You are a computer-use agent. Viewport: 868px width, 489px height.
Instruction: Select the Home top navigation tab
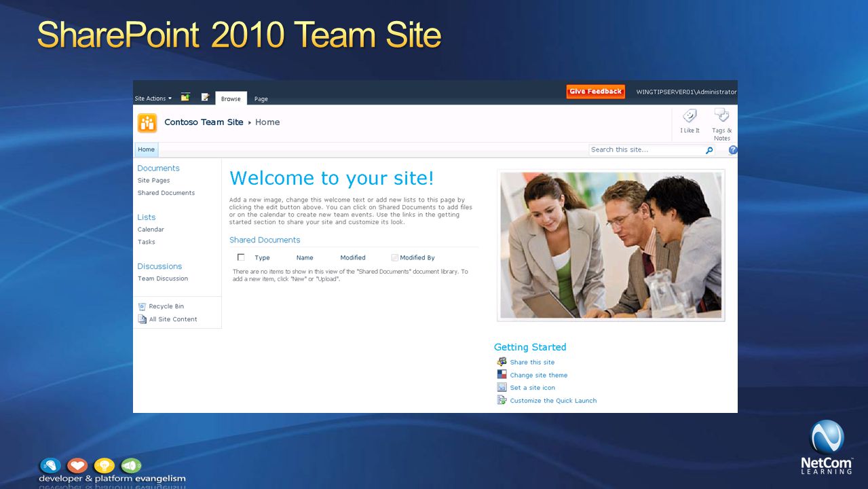click(x=146, y=149)
